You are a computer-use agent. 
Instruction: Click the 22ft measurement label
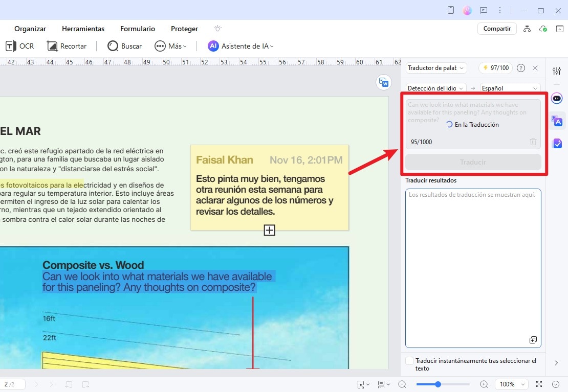click(49, 338)
